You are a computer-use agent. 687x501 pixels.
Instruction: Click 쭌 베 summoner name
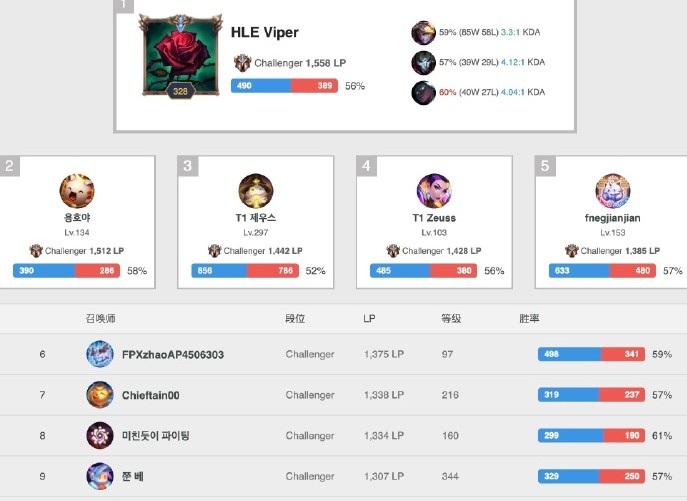click(133, 476)
